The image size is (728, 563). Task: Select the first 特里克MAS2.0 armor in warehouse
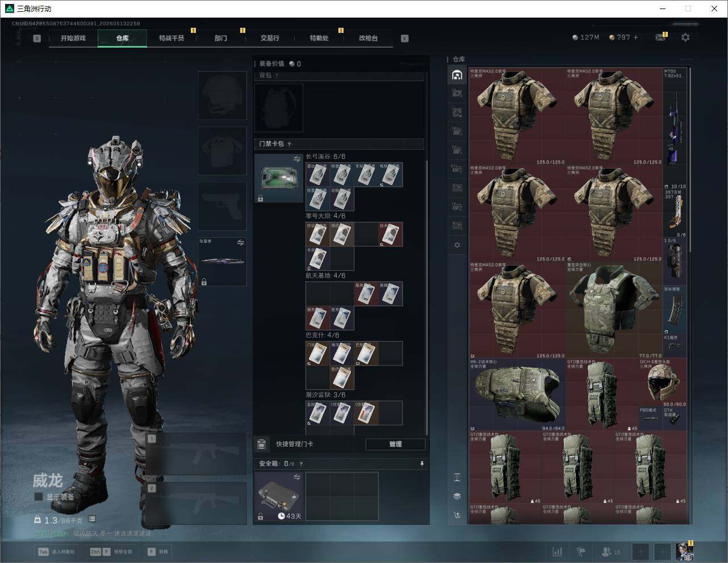point(517,117)
